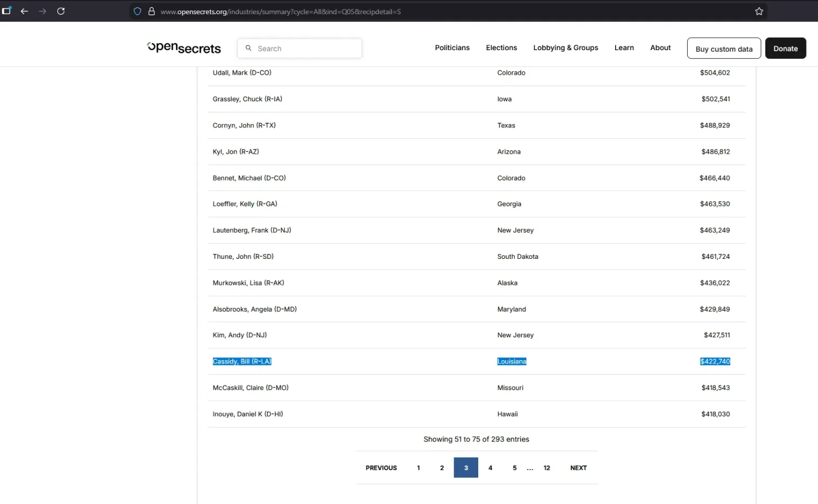Click the highlighted Louisiana state cell

pos(512,362)
